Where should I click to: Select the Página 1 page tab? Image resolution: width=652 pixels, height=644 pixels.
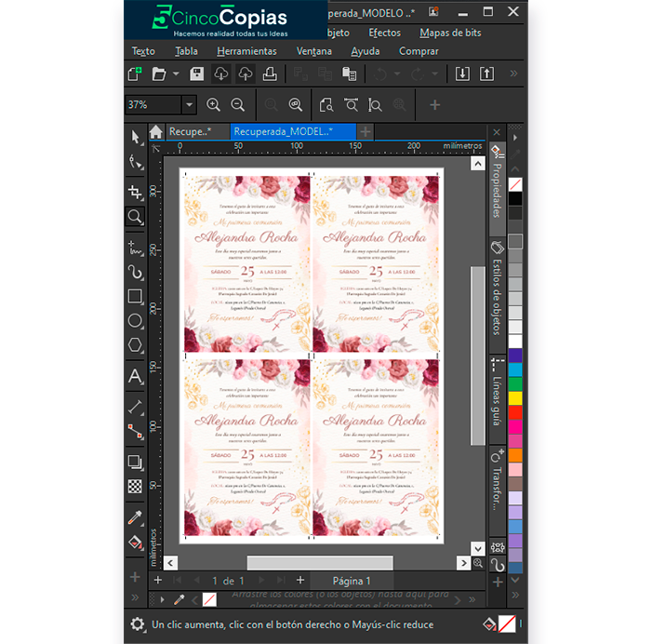coord(351,581)
